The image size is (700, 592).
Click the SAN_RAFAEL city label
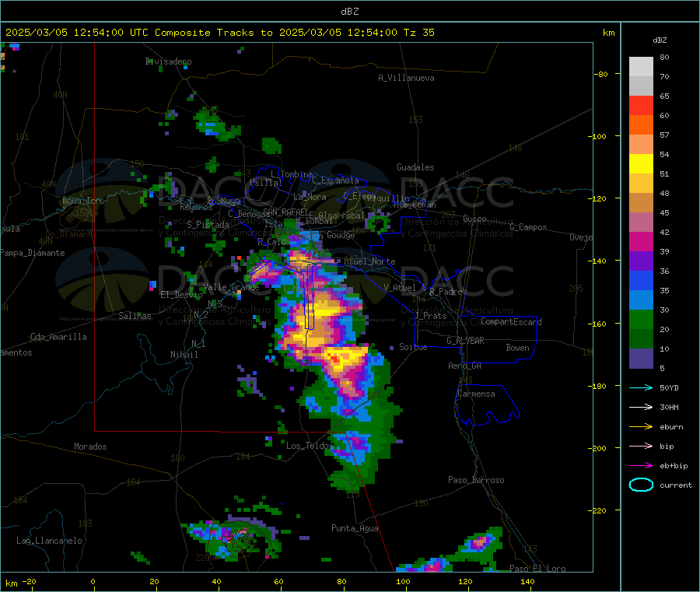pos(285,212)
